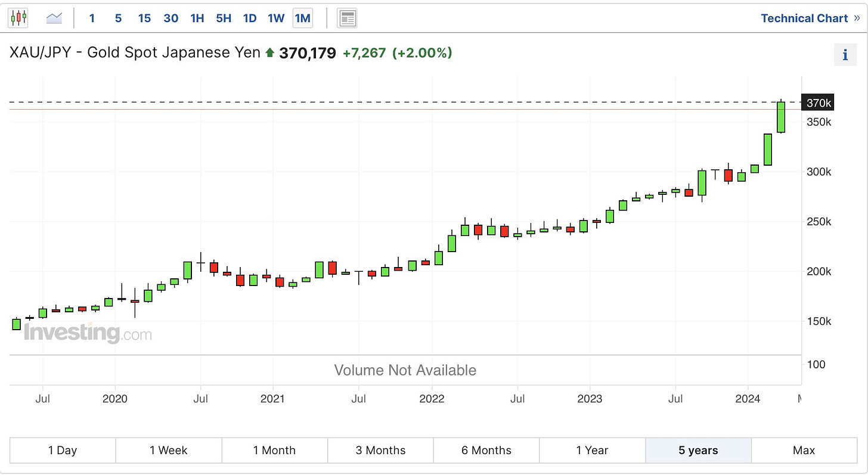Click the latest green candle of 2024

click(x=781, y=117)
